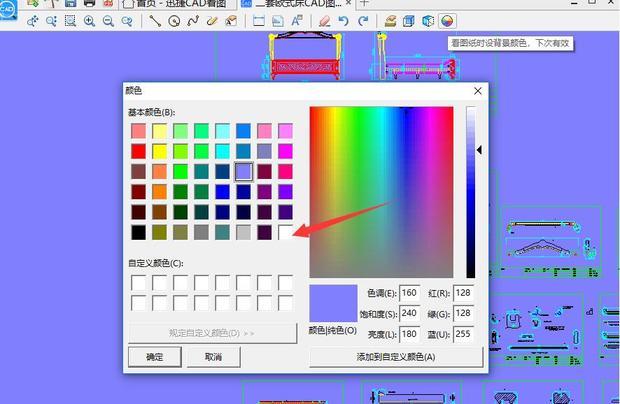This screenshot has width=620, height=404.
Task: Click the luminance slider bar
Action: click(x=470, y=191)
